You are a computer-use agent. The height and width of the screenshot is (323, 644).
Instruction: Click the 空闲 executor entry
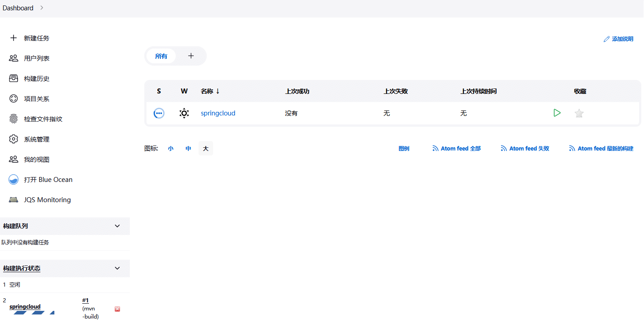(15, 285)
